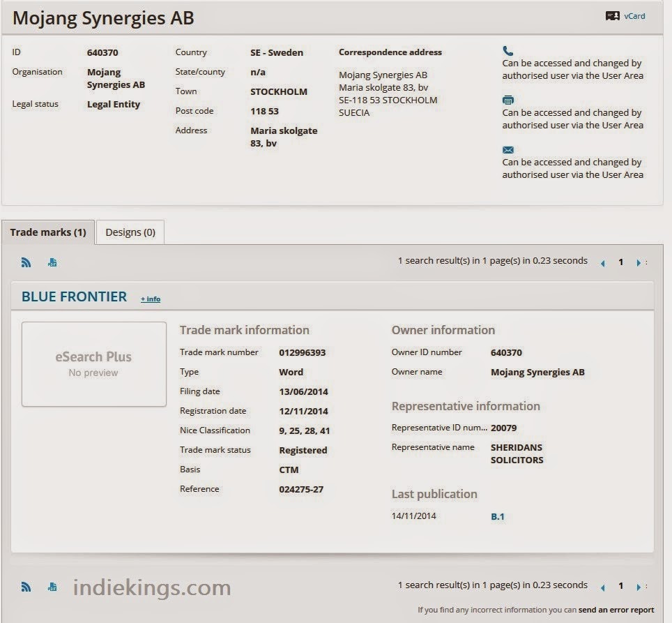672x623 pixels.
Task: Switch to the Trade marks (1) tab
Action: pyautogui.click(x=48, y=232)
